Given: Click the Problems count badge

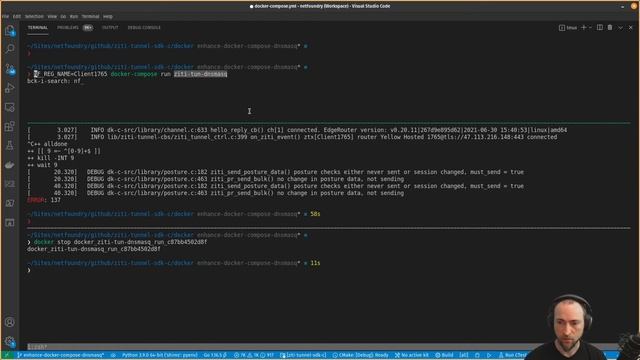Looking at the screenshot, I should 88,28.
